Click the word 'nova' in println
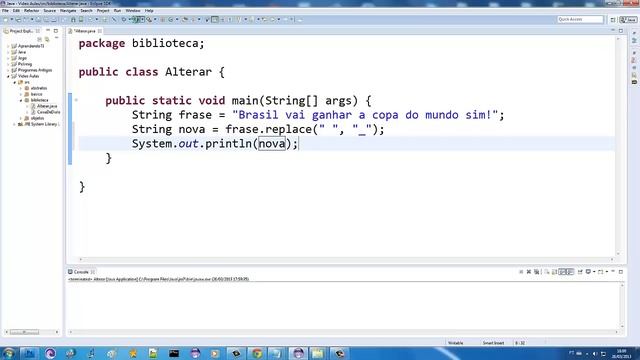This screenshot has width=640, height=360. coord(272,144)
